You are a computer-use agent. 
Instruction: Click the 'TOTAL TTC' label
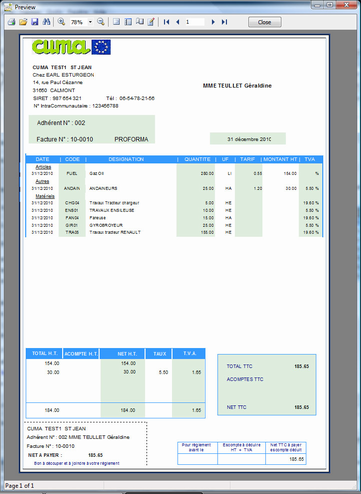[239, 366]
